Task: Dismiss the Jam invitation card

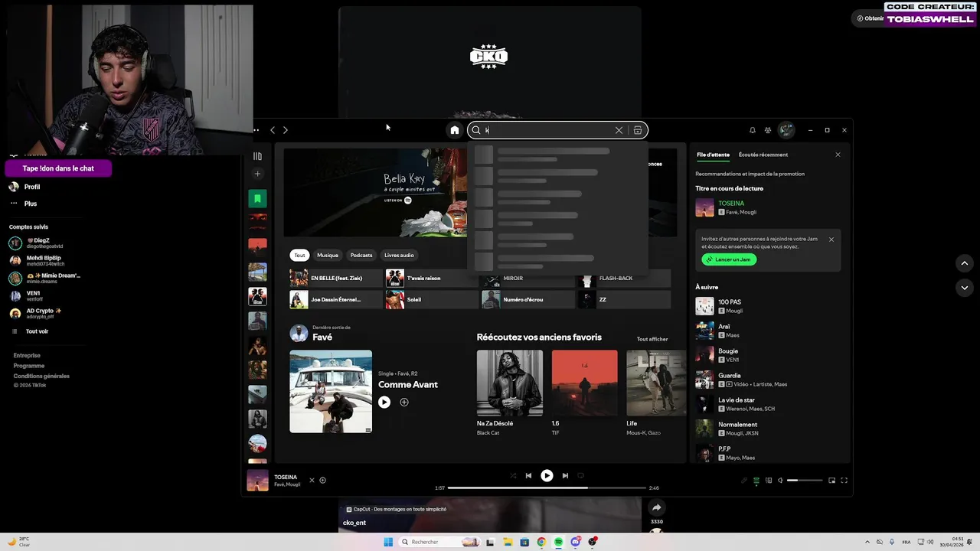Action: [831, 240]
